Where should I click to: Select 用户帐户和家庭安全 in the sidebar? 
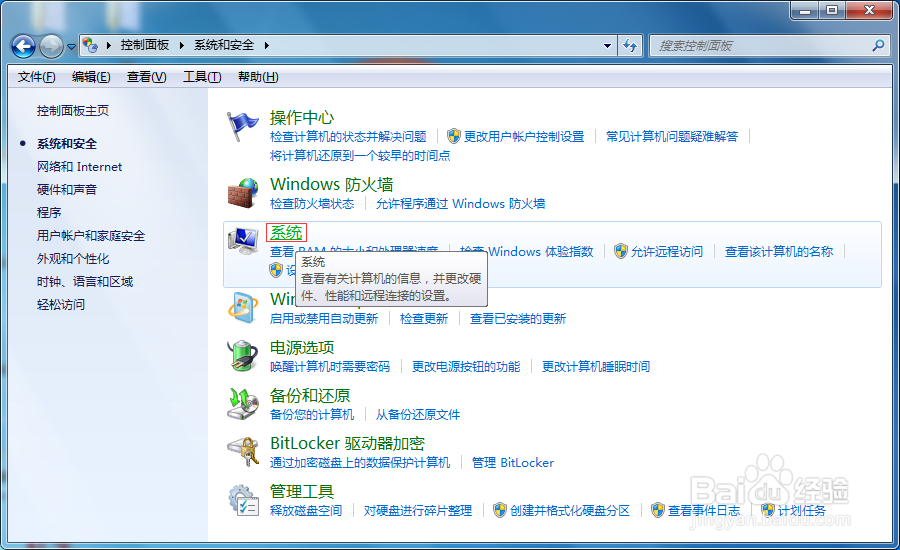91,236
